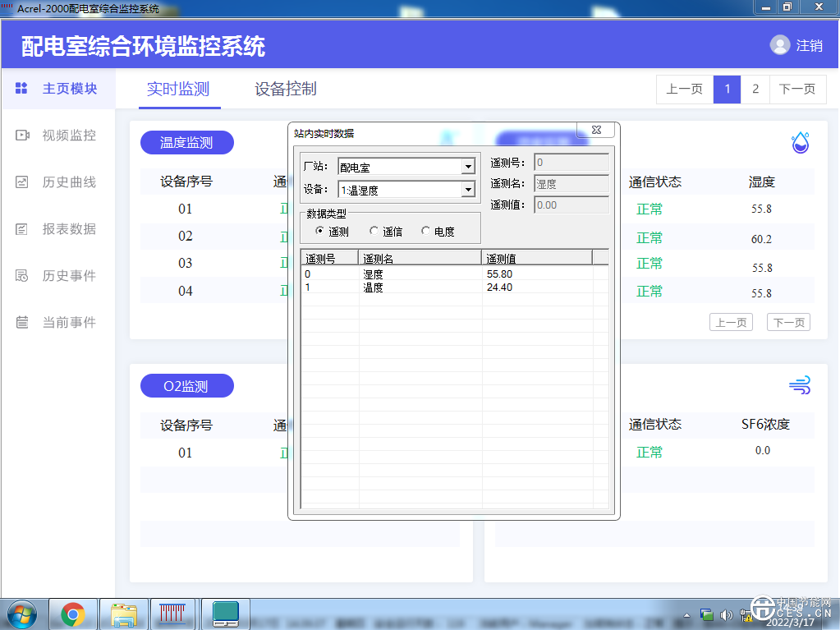The height and width of the screenshot is (630, 840).
Task: Click the video monitoring camera icon in sidebar
Action: click(x=22, y=136)
